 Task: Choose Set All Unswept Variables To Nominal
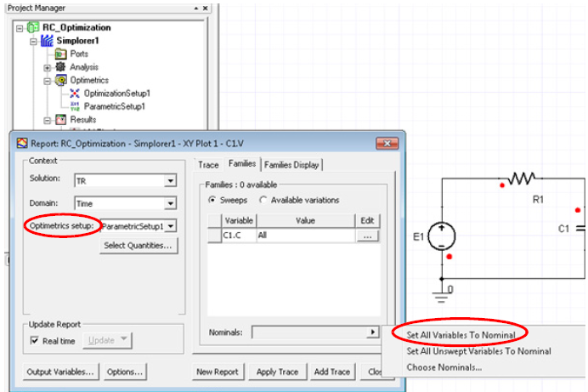tap(479, 351)
